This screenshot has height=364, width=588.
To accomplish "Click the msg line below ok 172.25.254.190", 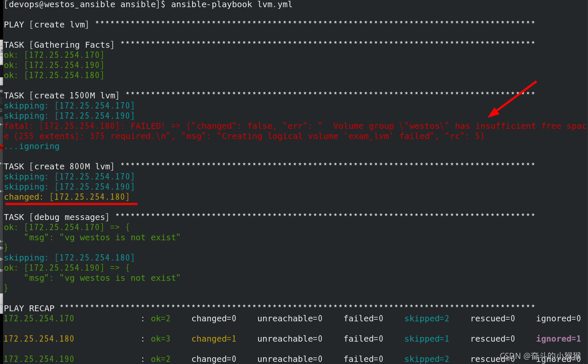I will [102, 278].
